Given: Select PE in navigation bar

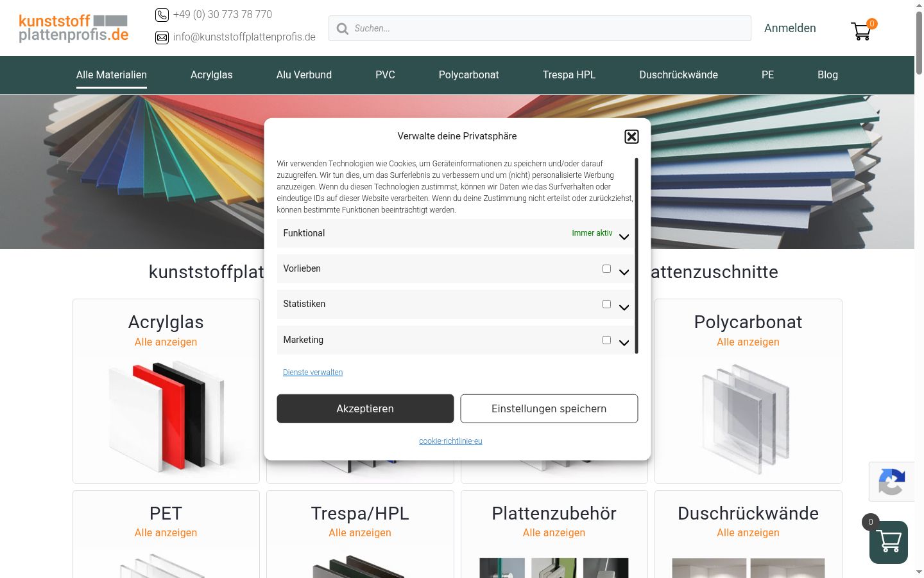Looking at the screenshot, I should [767, 74].
